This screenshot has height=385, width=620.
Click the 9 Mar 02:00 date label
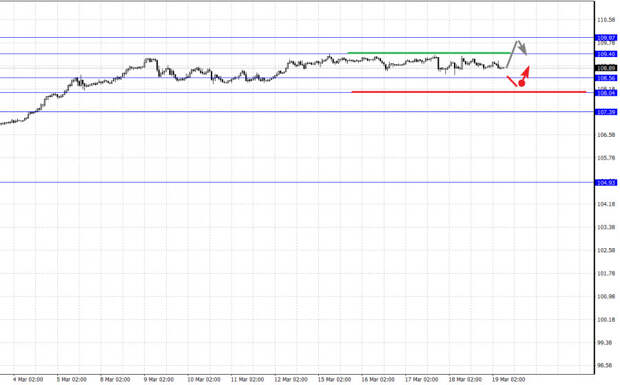[159, 379]
